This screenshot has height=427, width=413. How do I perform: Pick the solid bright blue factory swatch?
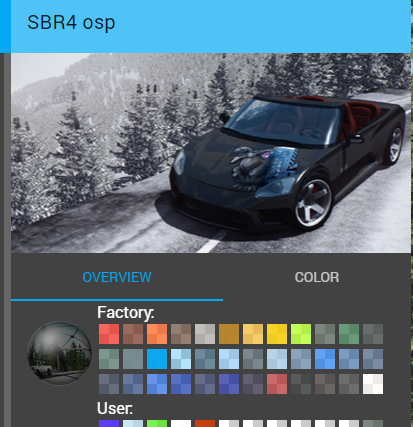[157, 359]
